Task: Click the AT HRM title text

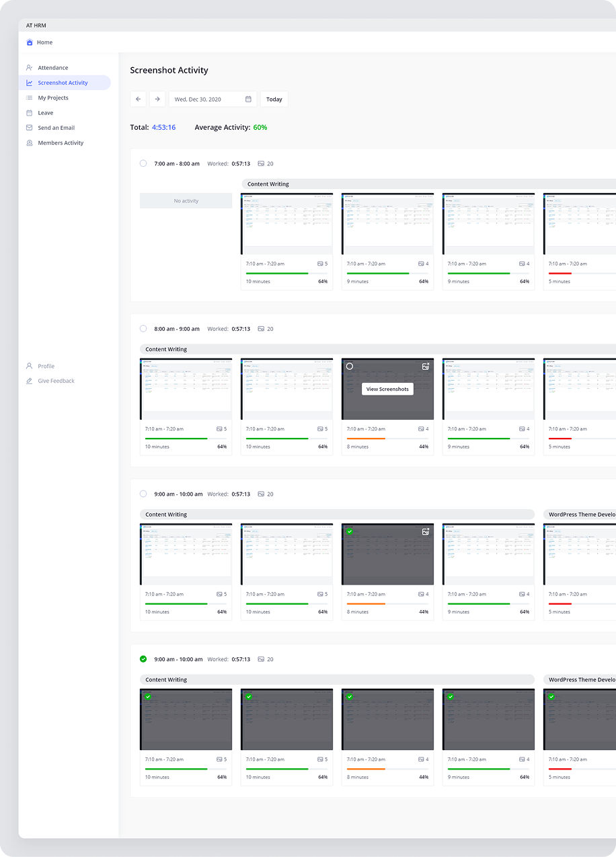Action: pos(36,26)
